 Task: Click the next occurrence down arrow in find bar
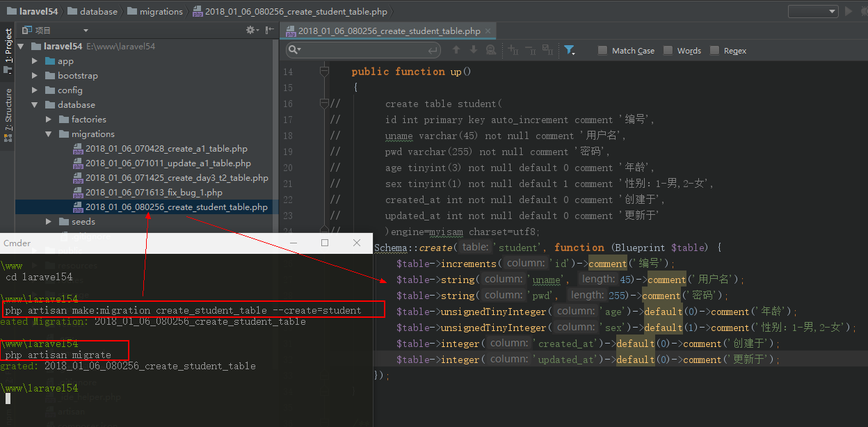(474, 50)
